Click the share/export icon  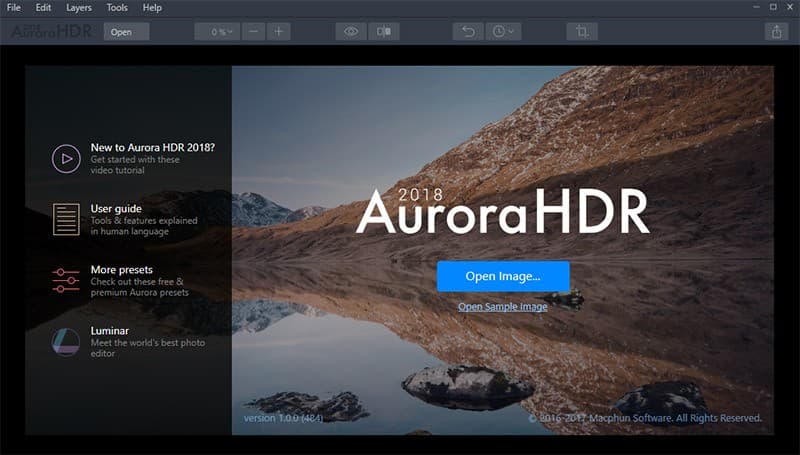[777, 32]
